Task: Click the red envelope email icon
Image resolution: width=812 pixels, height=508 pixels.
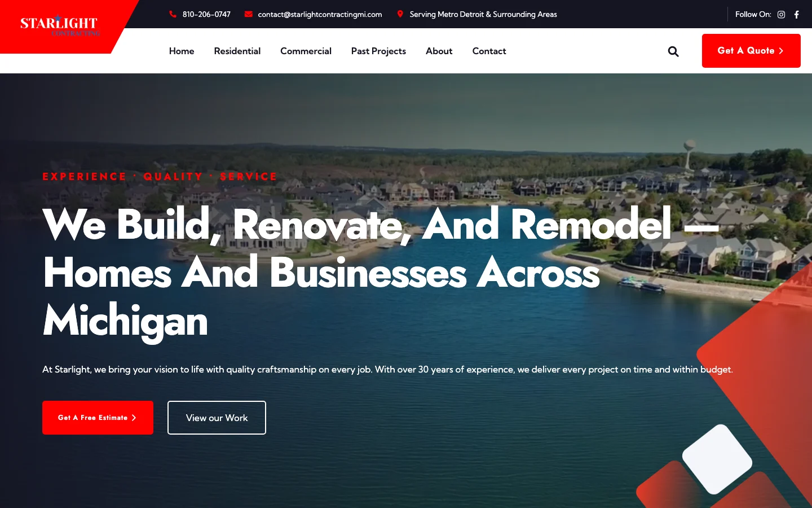Action: [248, 14]
